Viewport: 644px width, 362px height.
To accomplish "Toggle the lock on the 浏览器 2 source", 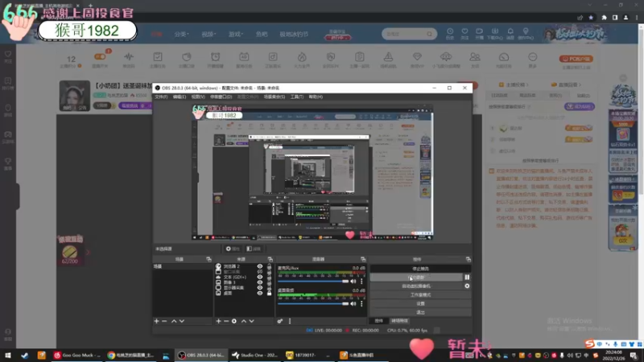I will 270,266.
